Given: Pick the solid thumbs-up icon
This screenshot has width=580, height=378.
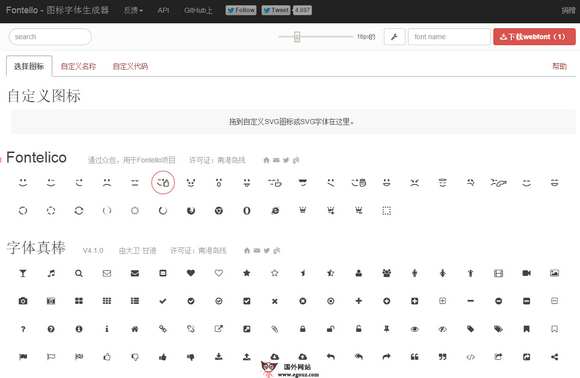Looking at the screenshot, I should point(163,357).
